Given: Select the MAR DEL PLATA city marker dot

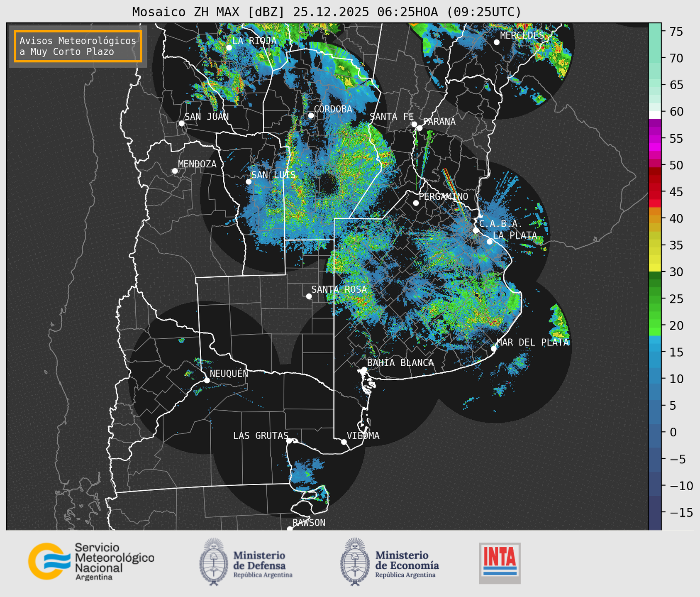Looking at the screenshot, I should pyautogui.click(x=493, y=348).
